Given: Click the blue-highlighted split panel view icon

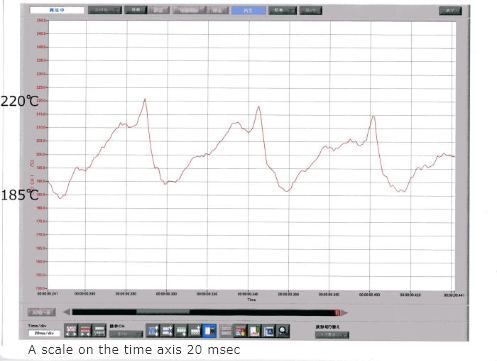Looking at the screenshot, I should coord(209,331).
